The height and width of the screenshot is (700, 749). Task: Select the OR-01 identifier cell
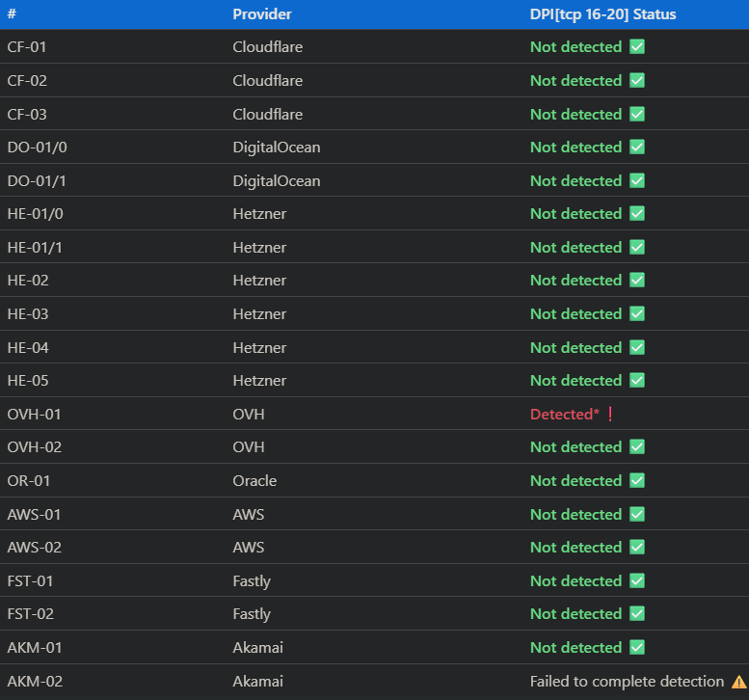[x=29, y=481]
